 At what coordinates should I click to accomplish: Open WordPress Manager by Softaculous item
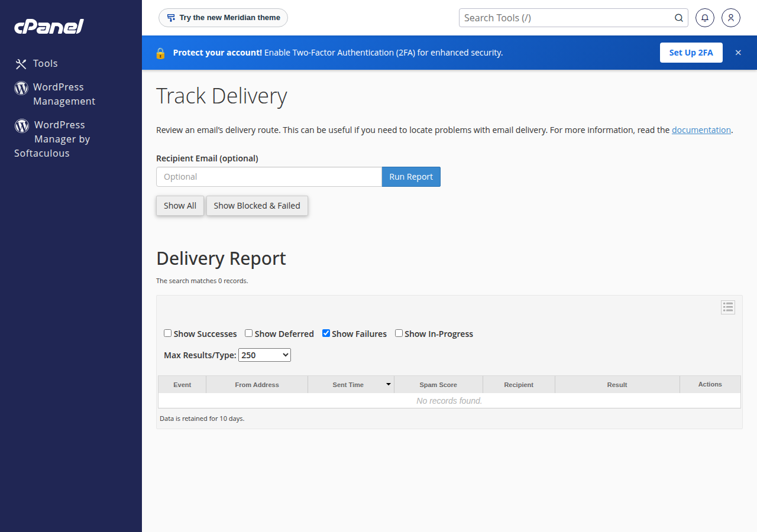click(x=52, y=139)
